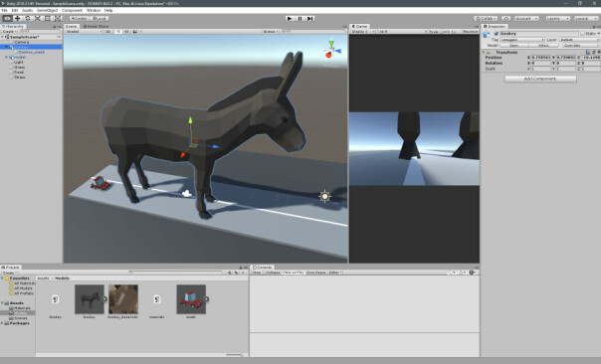Open the Collab dropdown
Image resolution: width=601 pixels, height=364 pixels.
click(x=486, y=18)
